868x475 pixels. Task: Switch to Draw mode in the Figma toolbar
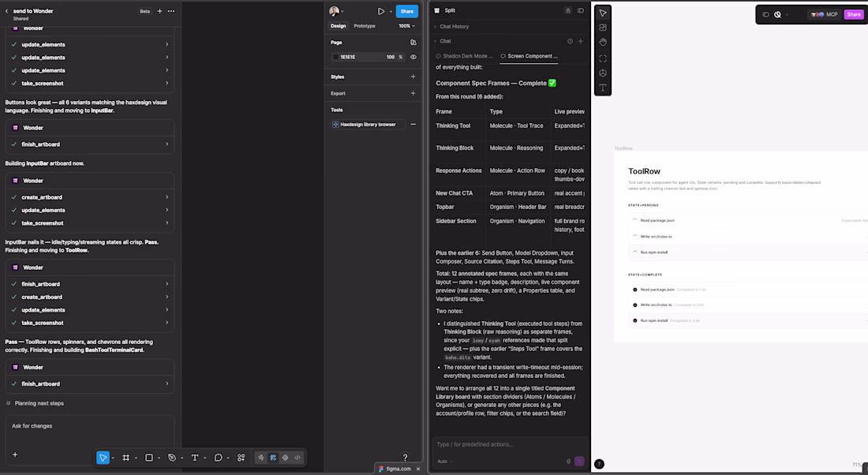pyautogui.click(x=261, y=458)
